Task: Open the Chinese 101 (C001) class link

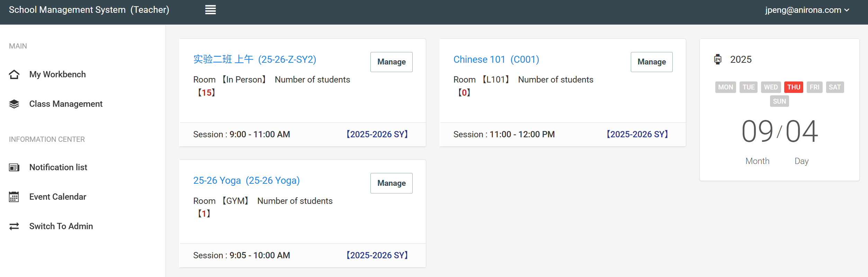Action: point(496,60)
